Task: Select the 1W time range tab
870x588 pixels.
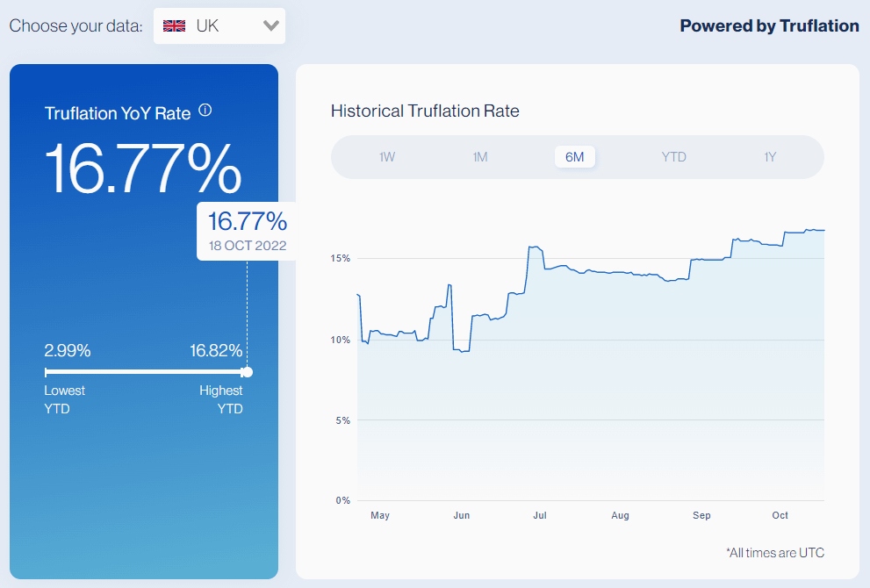Action: pyautogui.click(x=387, y=157)
